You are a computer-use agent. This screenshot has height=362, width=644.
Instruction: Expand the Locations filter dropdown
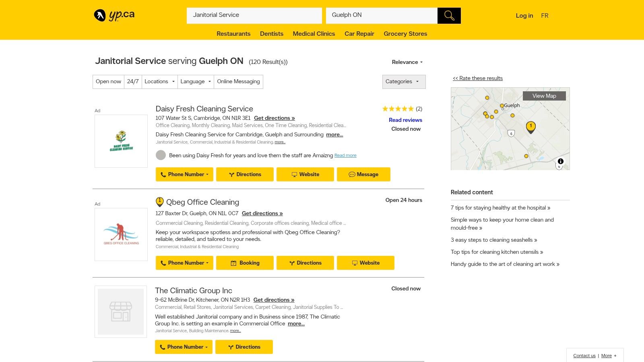[159, 82]
